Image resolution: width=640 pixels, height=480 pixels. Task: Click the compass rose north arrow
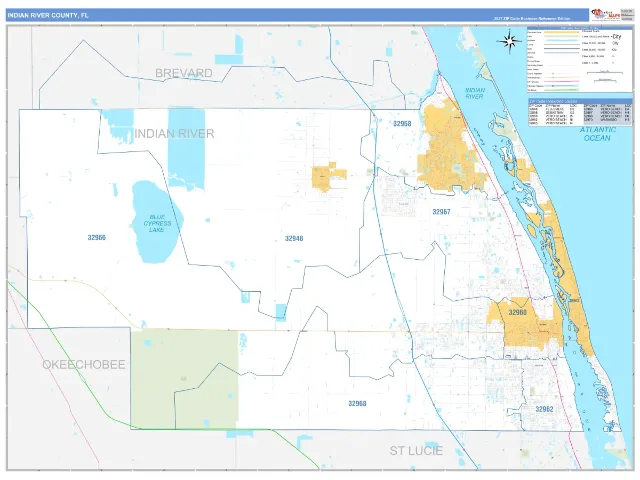tap(509, 41)
